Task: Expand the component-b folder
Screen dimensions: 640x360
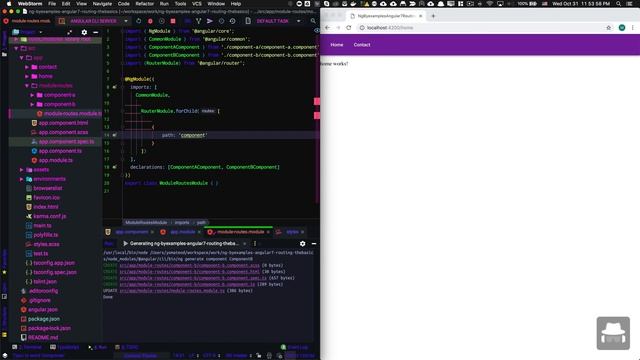Action: pyautogui.click(x=32, y=104)
